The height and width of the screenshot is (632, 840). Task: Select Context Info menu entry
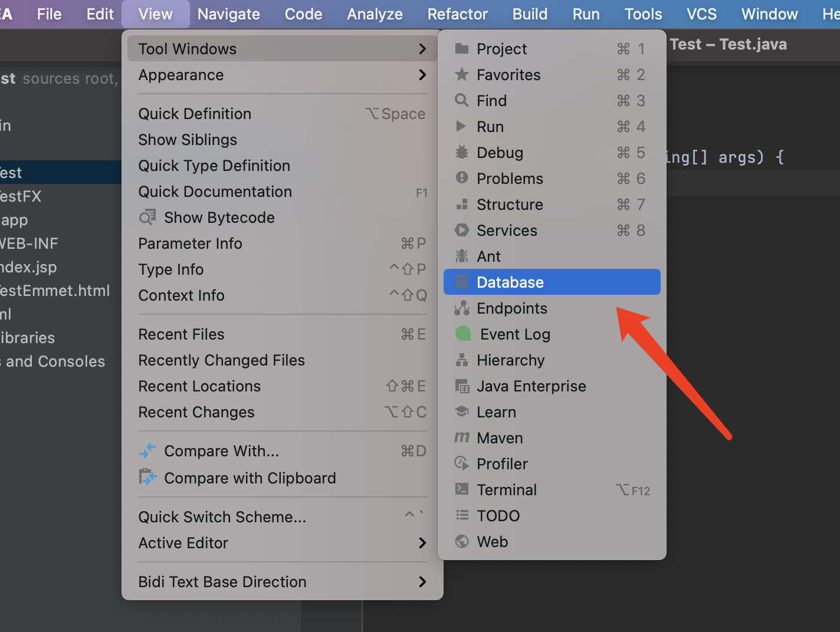[x=283, y=295]
